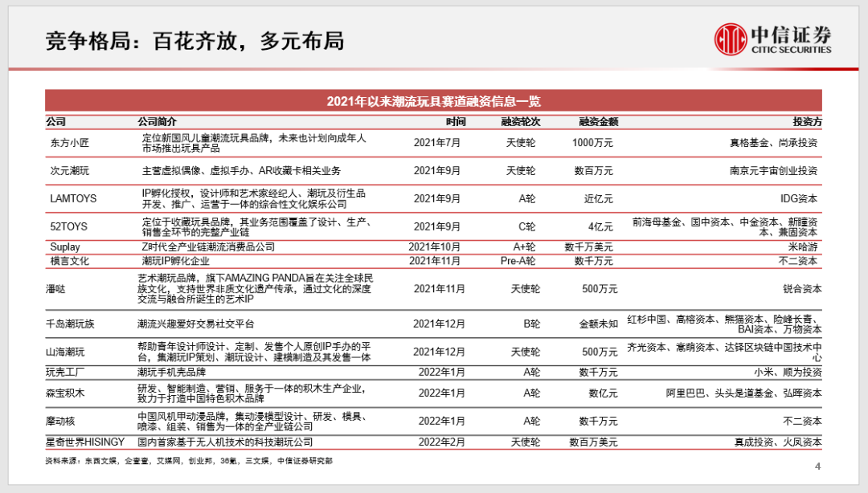Select company cell 森宝积木
The width and height of the screenshot is (868, 493).
65,393
